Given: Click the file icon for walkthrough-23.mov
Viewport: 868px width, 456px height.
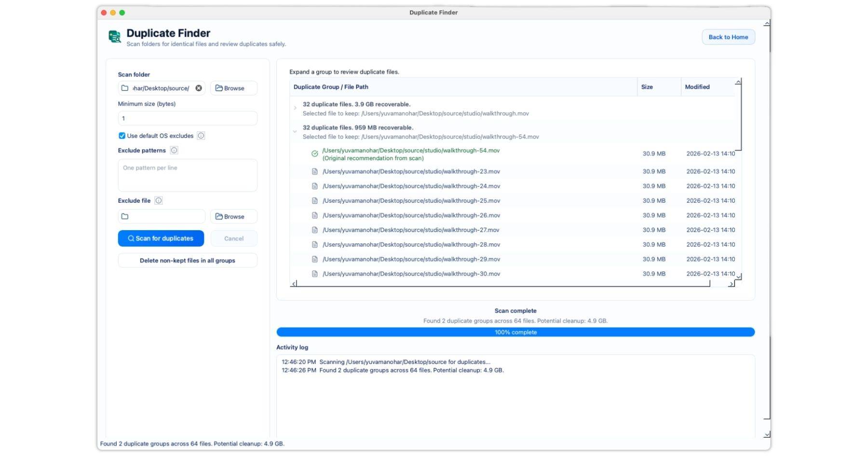Looking at the screenshot, I should point(315,171).
